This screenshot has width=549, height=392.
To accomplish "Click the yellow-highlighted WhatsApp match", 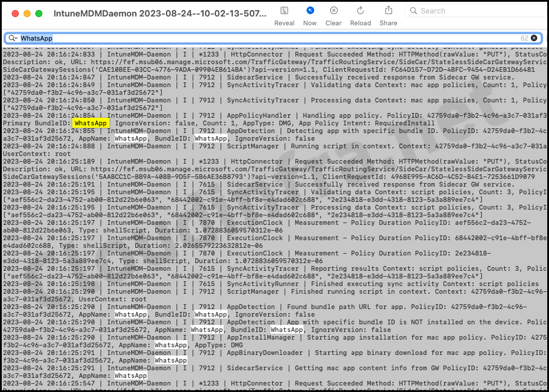I will [x=91, y=123].
